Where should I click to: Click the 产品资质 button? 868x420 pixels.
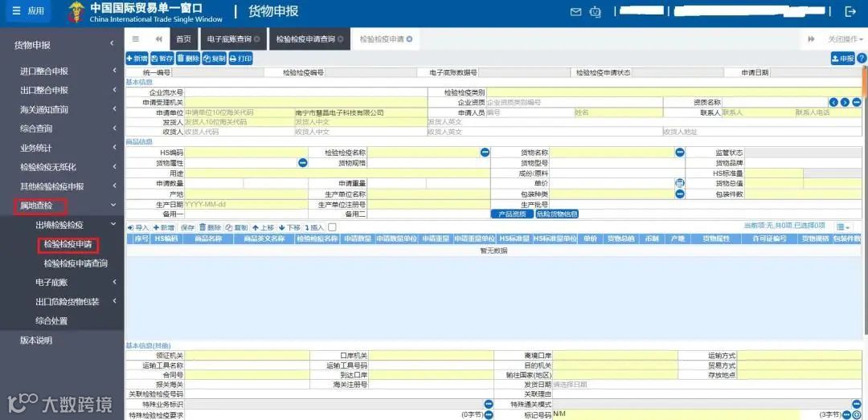[x=512, y=214]
